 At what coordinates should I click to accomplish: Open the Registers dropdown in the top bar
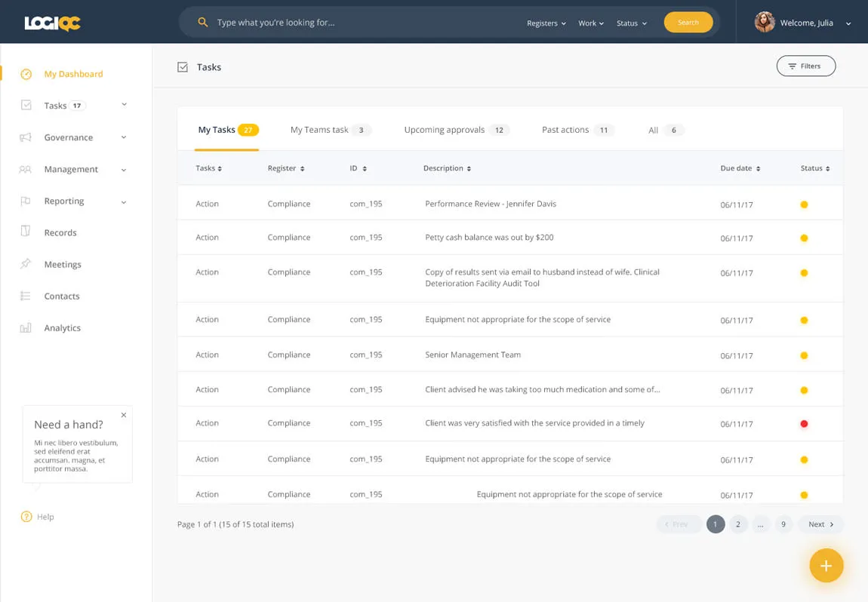546,23
